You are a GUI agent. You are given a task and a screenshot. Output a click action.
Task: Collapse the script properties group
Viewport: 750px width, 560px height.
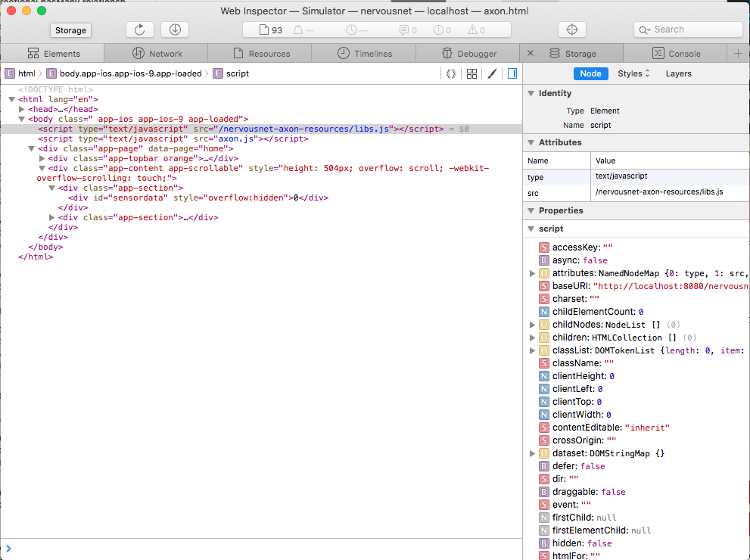[x=531, y=229]
